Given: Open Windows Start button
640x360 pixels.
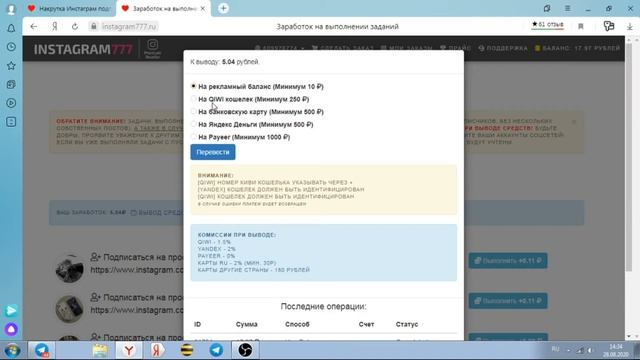Looking at the screenshot, I should tap(12, 350).
